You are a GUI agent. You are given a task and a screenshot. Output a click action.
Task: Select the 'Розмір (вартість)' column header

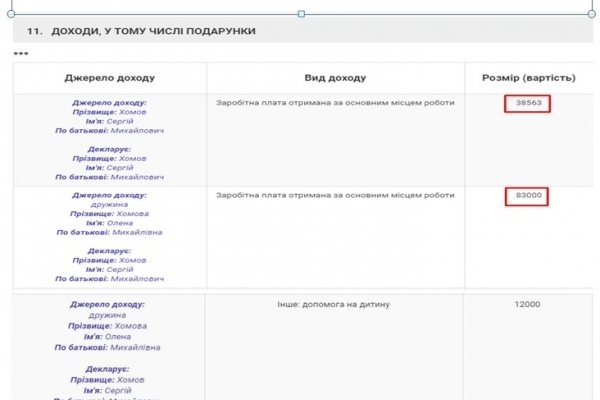tap(529, 77)
